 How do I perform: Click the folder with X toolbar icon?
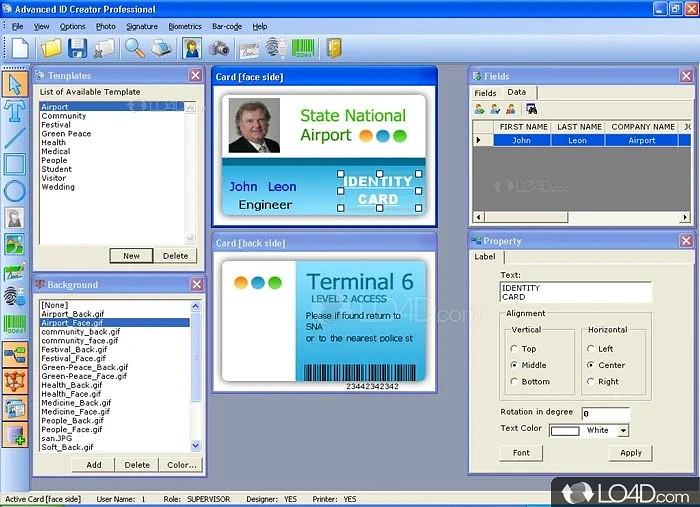104,48
